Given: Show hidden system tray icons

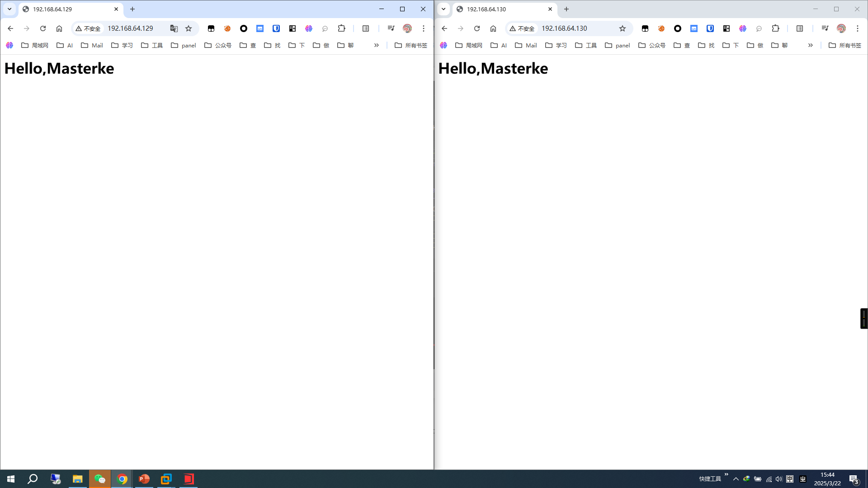Looking at the screenshot, I should click(736, 479).
